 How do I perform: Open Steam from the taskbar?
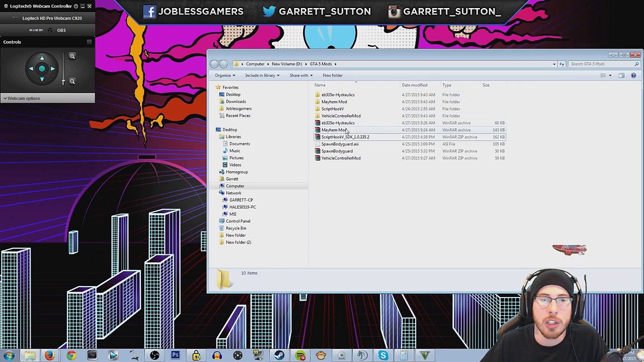(278, 355)
